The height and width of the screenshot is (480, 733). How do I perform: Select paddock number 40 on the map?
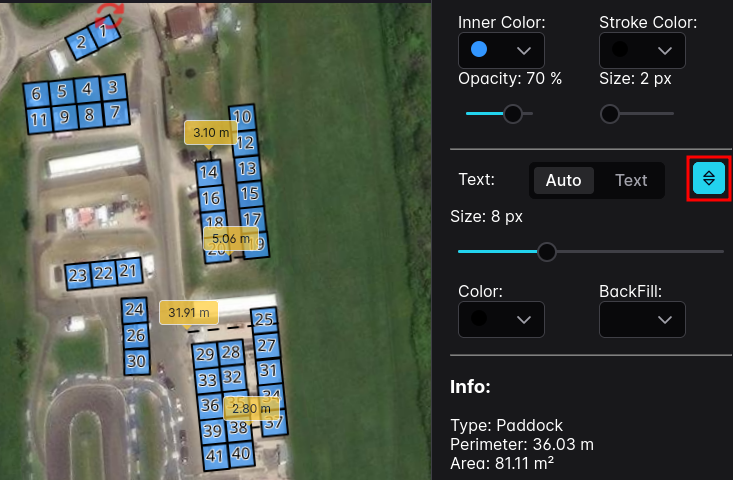tap(241, 454)
